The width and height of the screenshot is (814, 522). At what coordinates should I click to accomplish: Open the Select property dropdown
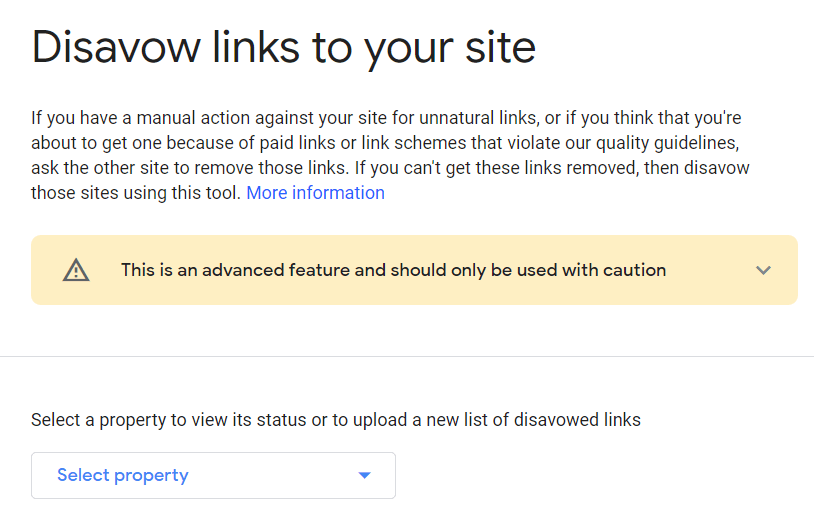[x=213, y=475]
